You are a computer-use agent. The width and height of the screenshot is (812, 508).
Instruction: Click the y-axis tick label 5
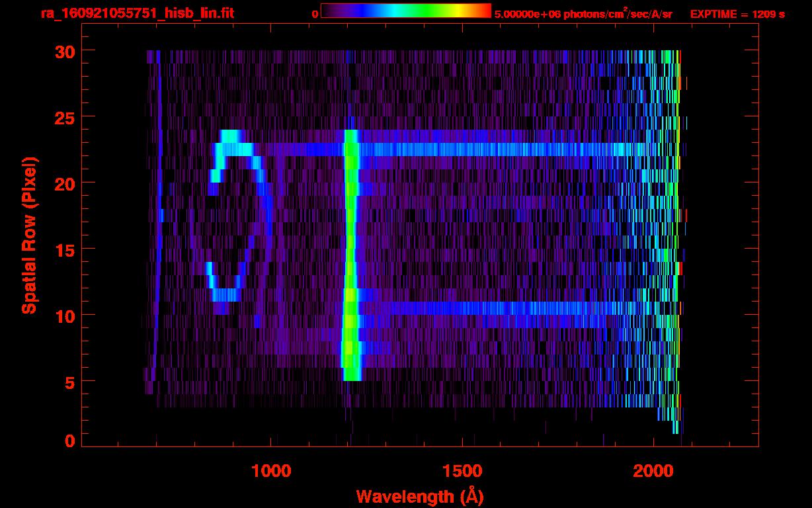69,382
